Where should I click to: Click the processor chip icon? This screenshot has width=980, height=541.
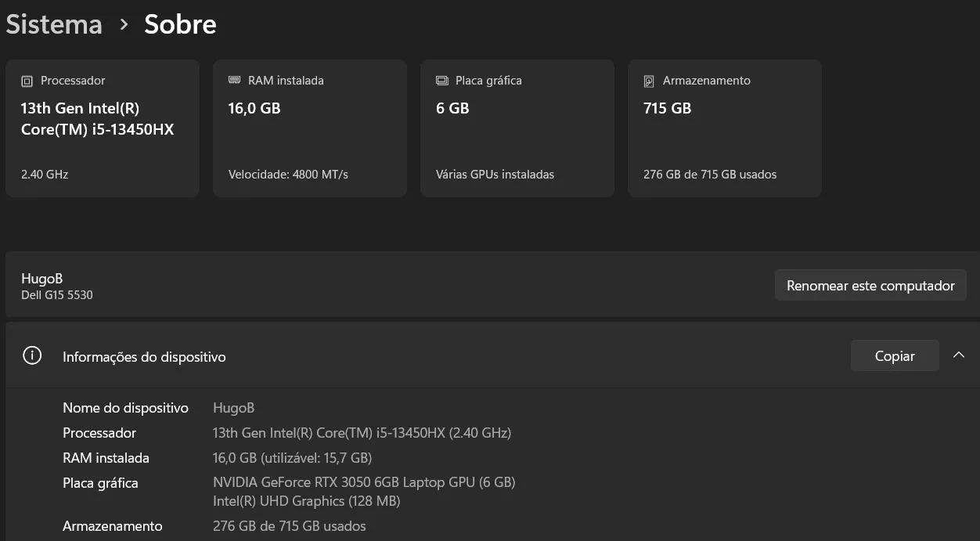tap(27, 81)
